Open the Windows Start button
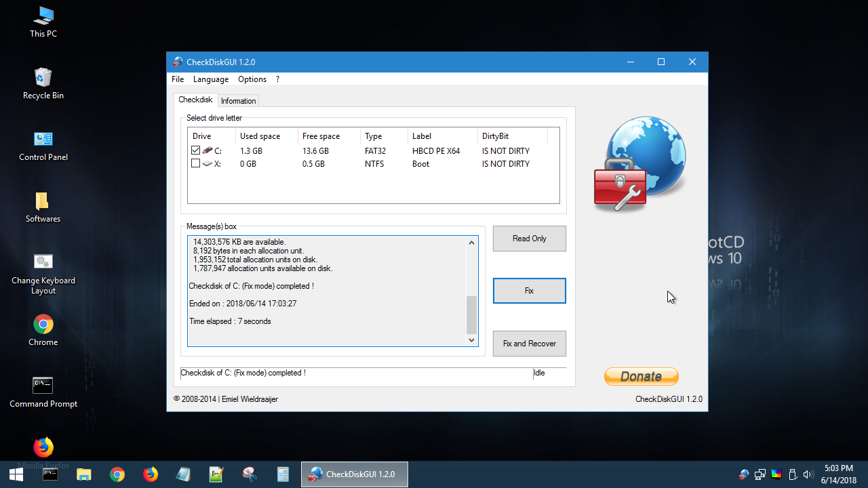Image resolution: width=868 pixels, height=488 pixels. tap(16, 474)
